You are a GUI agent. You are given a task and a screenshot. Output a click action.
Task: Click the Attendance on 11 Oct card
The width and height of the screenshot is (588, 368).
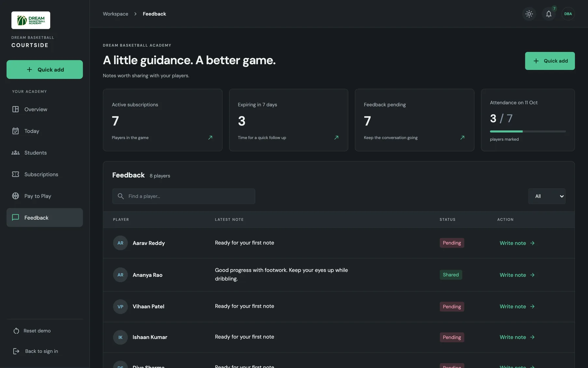click(528, 120)
